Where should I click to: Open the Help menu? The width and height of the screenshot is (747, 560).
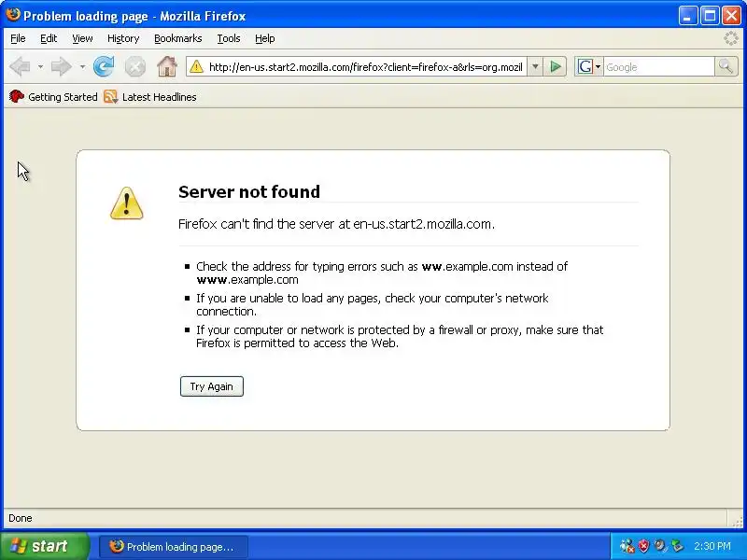(x=265, y=38)
